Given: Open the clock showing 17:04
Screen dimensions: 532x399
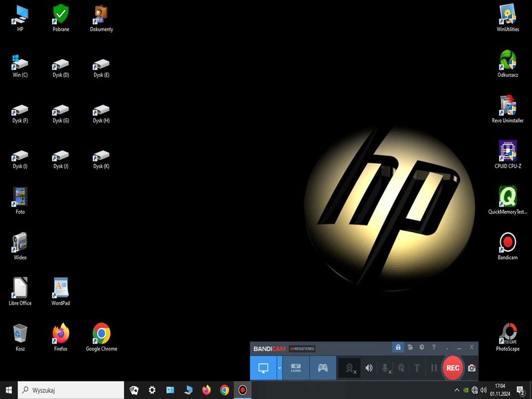Looking at the screenshot, I should 499,390.
